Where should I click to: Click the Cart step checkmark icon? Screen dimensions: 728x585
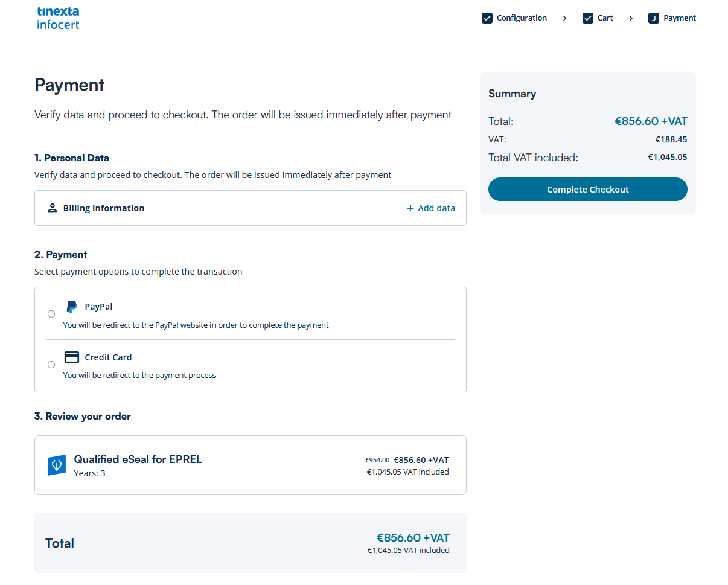pos(588,18)
